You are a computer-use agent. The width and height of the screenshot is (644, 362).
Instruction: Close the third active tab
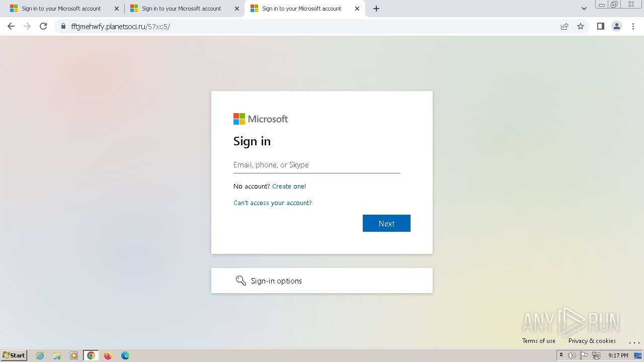(357, 9)
